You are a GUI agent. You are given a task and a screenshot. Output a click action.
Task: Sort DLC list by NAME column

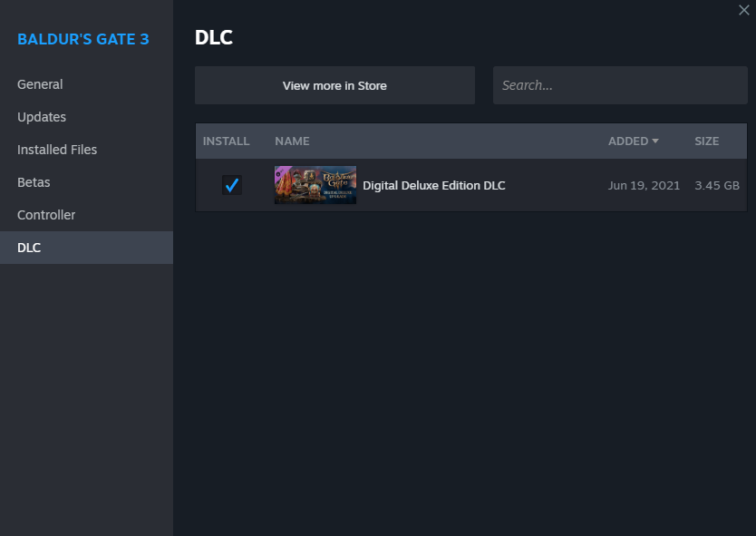[x=292, y=141]
